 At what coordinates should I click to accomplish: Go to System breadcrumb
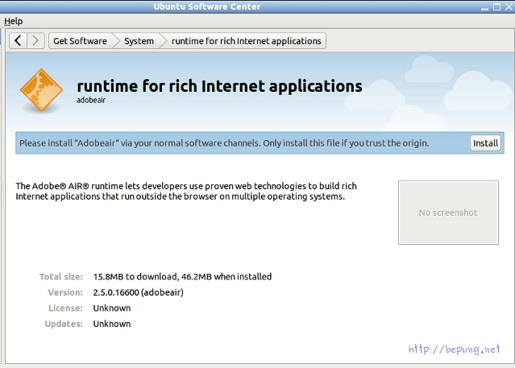click(139, 41)
